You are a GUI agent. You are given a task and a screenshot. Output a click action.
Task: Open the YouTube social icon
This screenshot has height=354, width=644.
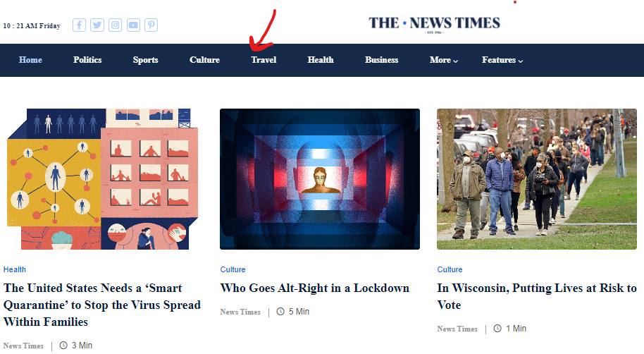click(x=133, y=25)
